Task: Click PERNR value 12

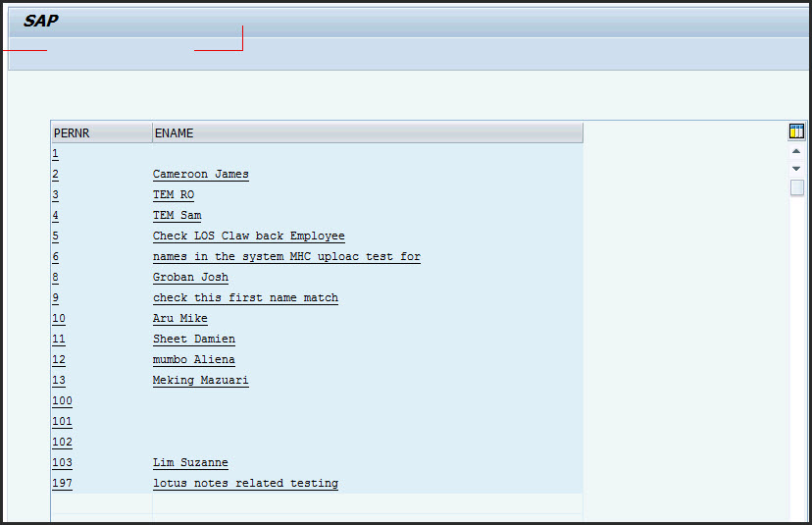Action: pyautogui.click(x=59, y=360)
